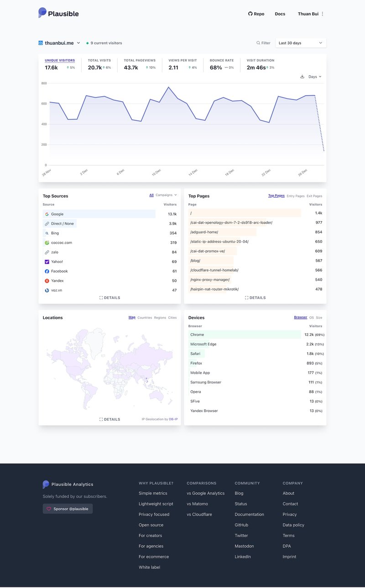The height and width of the screenshot is (588, 365).
Task: Expand the Days interval dropdown
Action: pyautogui.click(x=315, y=77)
